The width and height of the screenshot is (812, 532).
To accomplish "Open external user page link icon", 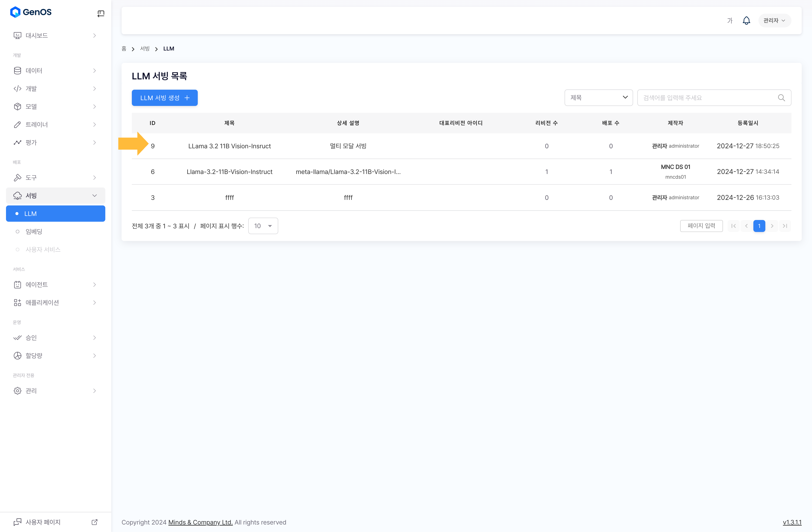I will tap(95, 522).
